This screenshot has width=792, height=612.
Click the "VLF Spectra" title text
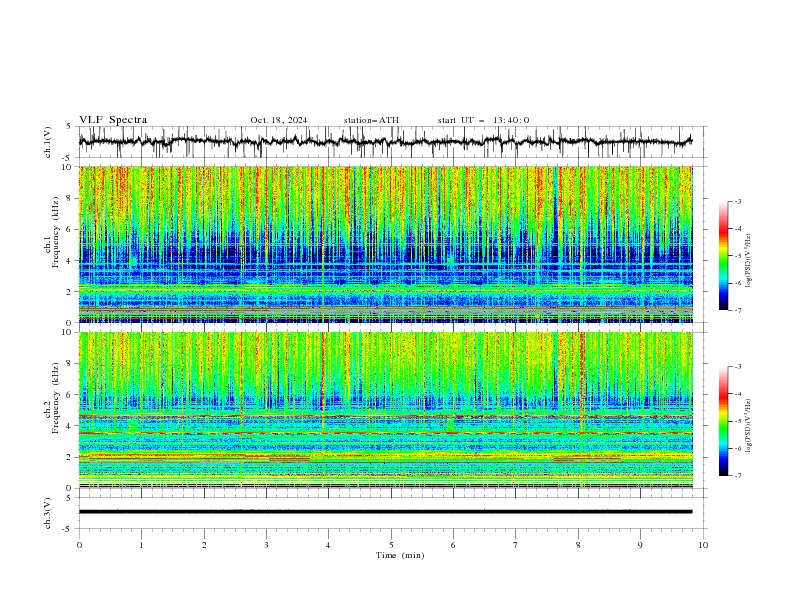tap(113, 120)
